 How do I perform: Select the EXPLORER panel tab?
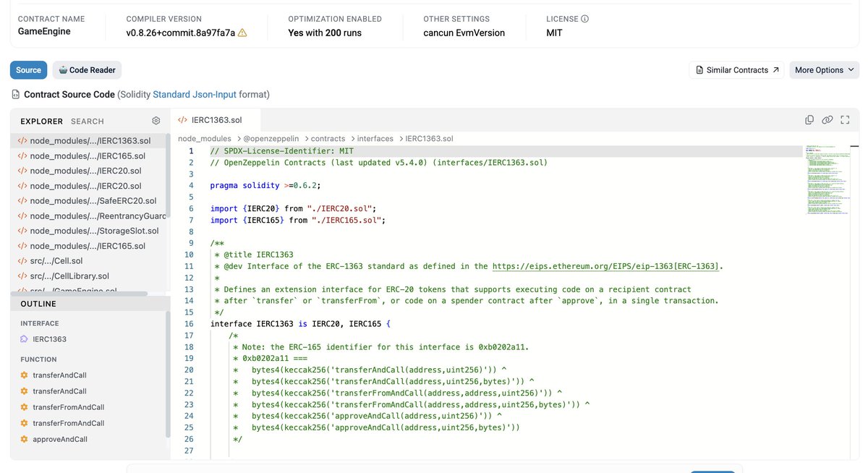pyautogui.click(x=42, y=122)
